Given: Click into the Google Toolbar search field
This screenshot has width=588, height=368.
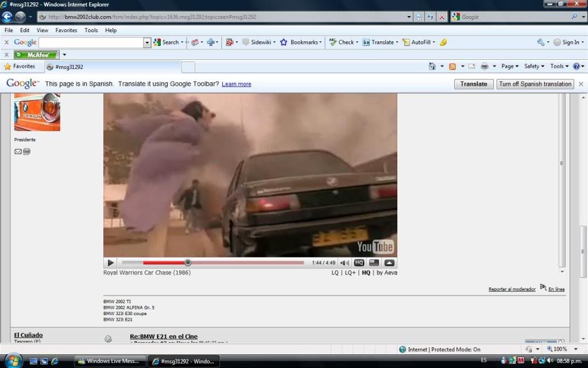Looking at the screenshot, I should point(91,43).
